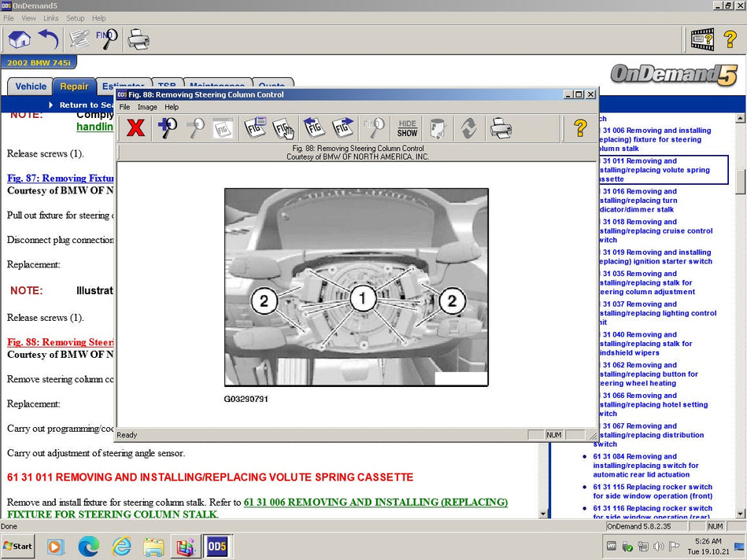The image size is (747, 560).
Task: Toggle the HIDE/SHOW button
Action: click(x=408, y=127)
